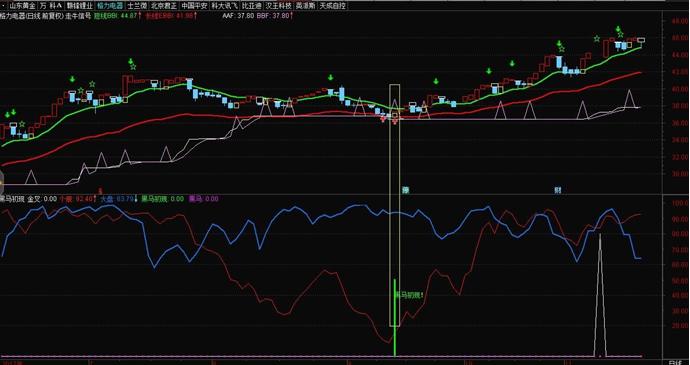690x365 pixels.
Task: Click the 金叉: 0.00 label in lower panel
Action: coord(42,199)
